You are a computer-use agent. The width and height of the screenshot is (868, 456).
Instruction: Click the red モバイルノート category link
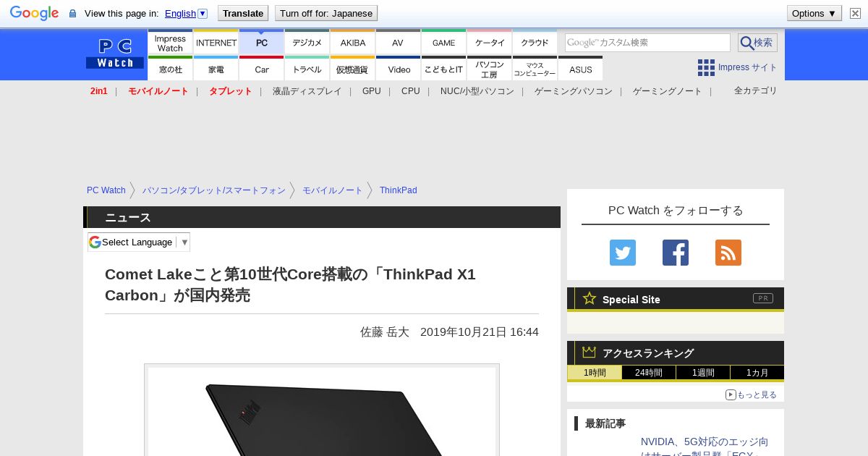click(158, 91)
